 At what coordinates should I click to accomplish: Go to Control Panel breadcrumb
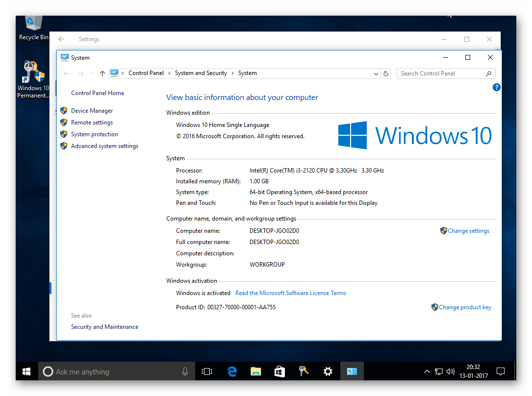(146, 73)
